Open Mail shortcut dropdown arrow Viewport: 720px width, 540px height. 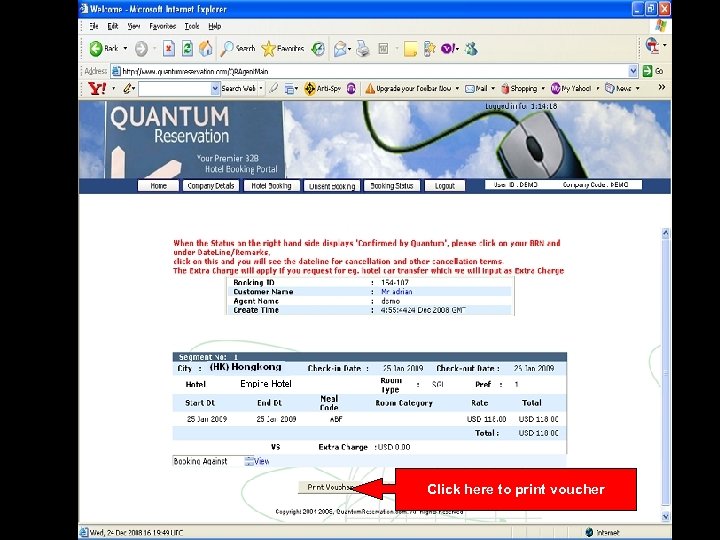click(493, 88)
